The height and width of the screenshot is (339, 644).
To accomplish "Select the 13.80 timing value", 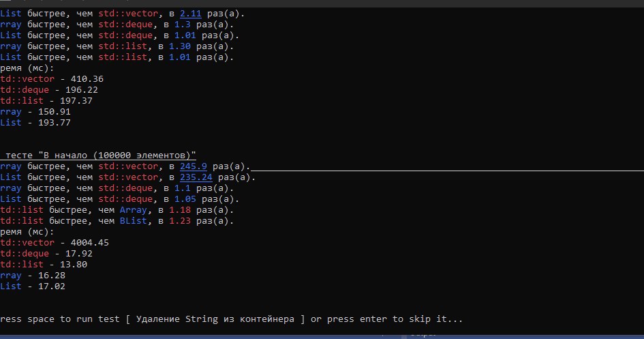I will (74, 264).
